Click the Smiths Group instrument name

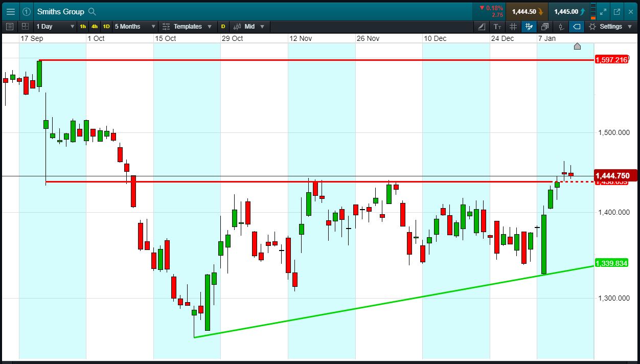point(60,11)
